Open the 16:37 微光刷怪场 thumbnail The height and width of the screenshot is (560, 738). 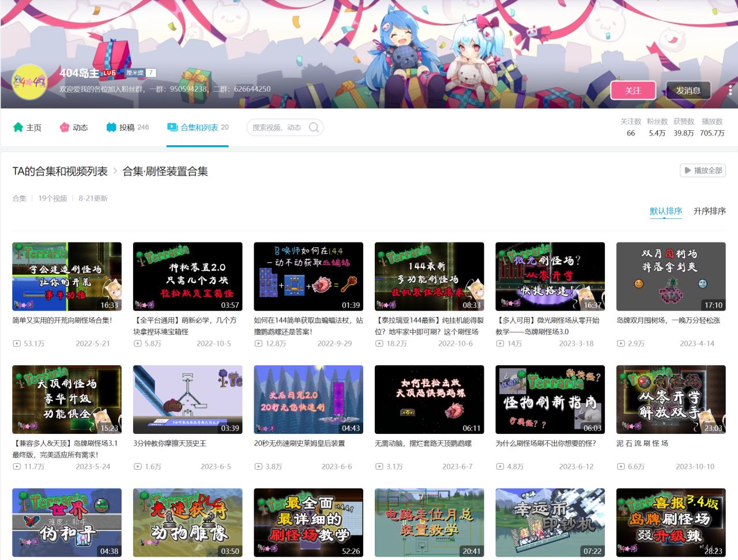(550, 277)
